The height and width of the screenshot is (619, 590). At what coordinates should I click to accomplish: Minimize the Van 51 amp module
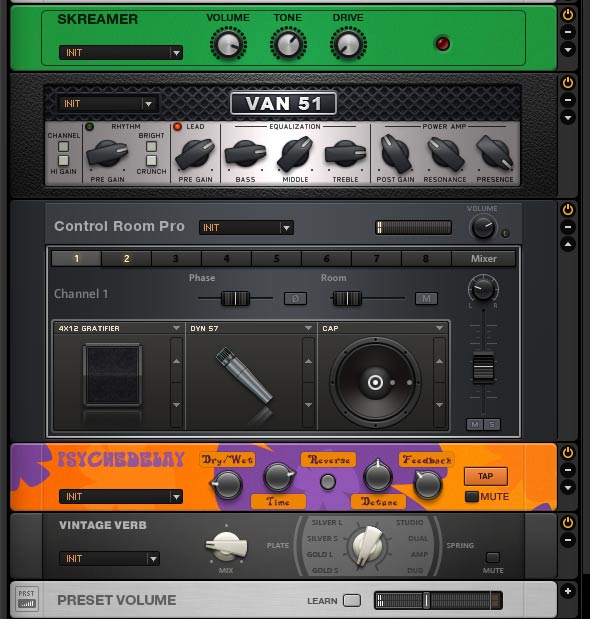(x=568, y=100)
